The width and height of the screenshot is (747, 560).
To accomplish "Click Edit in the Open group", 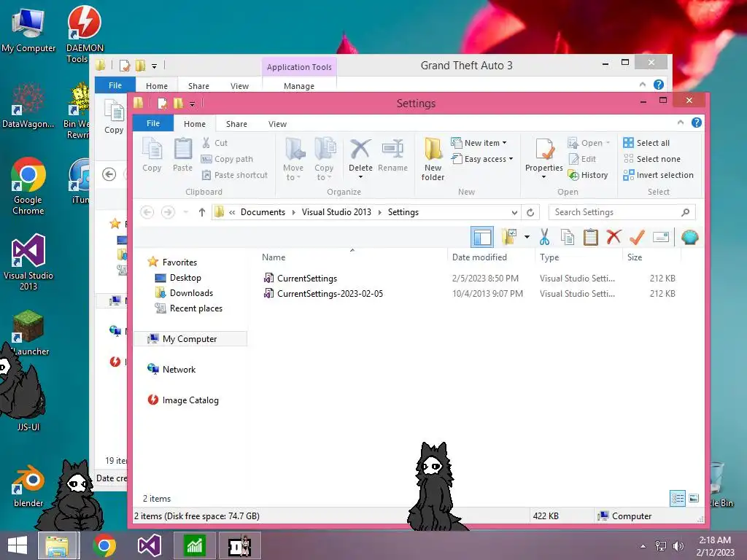I will click(x=581, y=159).
